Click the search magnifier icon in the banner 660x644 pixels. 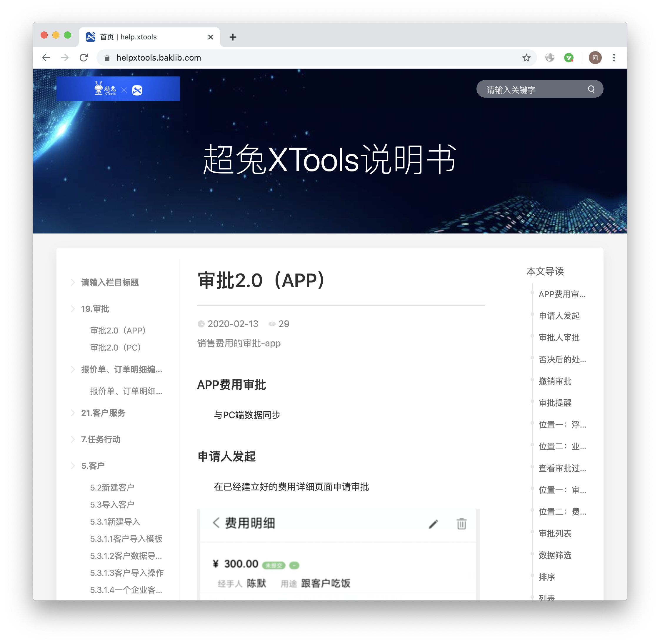pyautogui.click(x=591, y=89)
